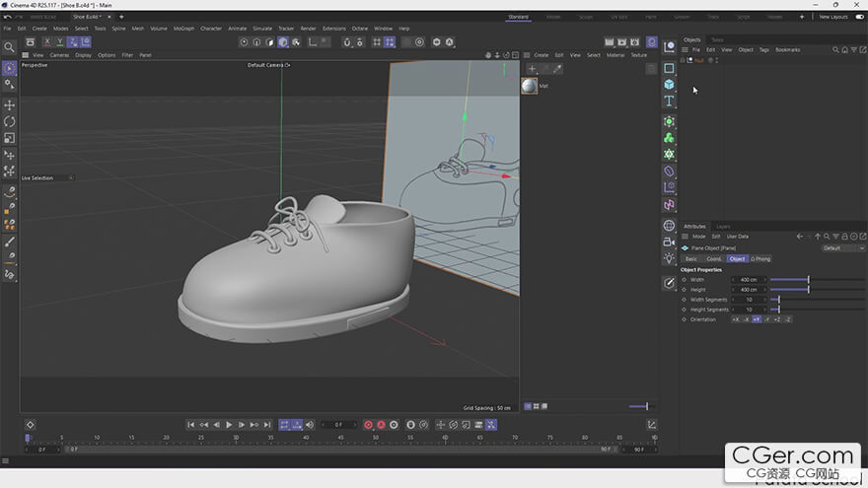Open the Floor/Environment globe icon
Viewport: 868px width, 488px height.
click(x=670, y=225)
